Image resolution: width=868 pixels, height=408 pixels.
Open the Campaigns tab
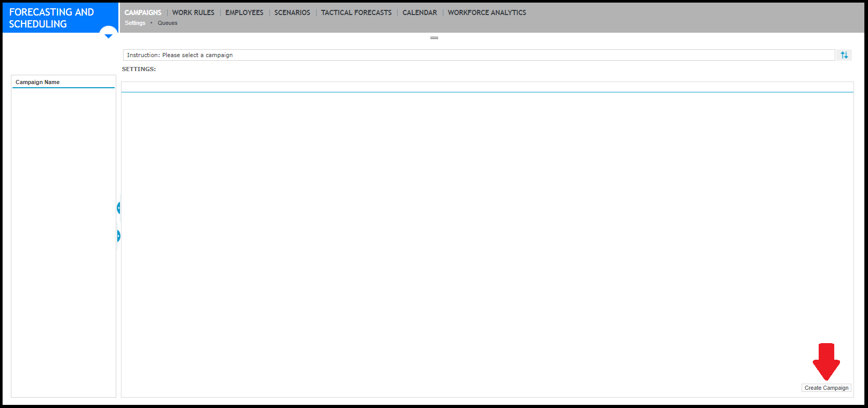tap(143, 12)
